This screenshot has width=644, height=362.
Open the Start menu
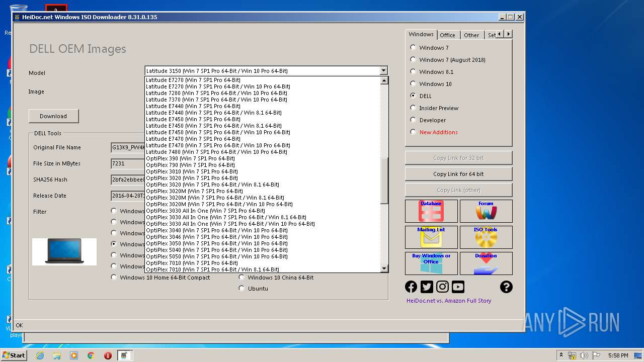pos(14,355)
